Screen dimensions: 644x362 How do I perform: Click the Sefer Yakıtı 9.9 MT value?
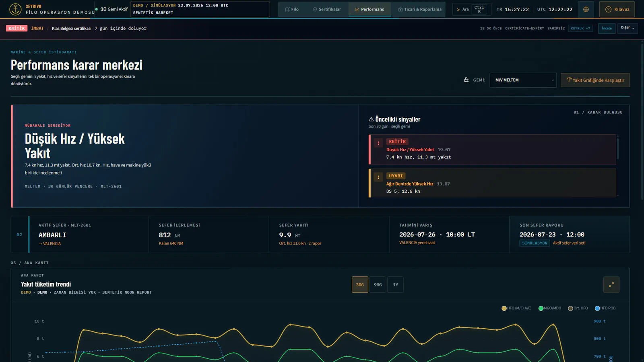tap(289, 235)
